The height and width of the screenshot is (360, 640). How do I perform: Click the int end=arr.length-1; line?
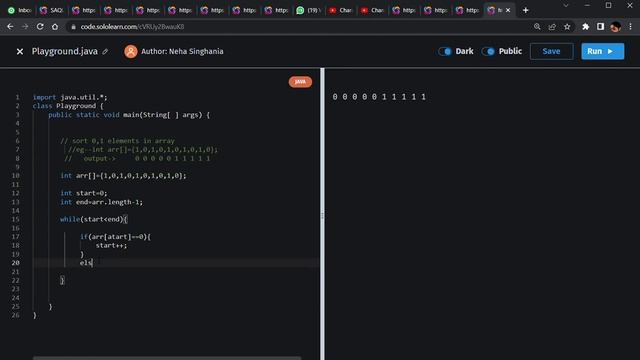click(x=102, y=202)
